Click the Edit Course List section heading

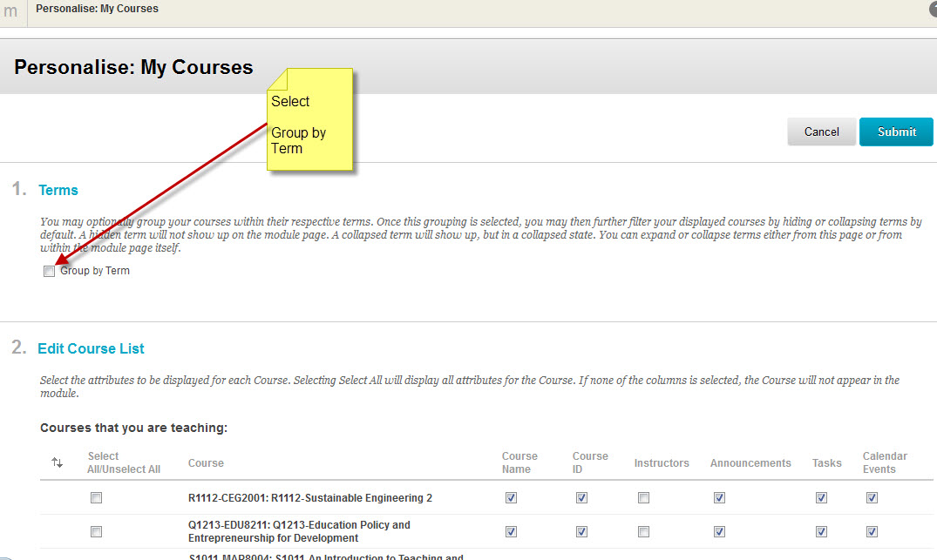[x=91, y=348]
